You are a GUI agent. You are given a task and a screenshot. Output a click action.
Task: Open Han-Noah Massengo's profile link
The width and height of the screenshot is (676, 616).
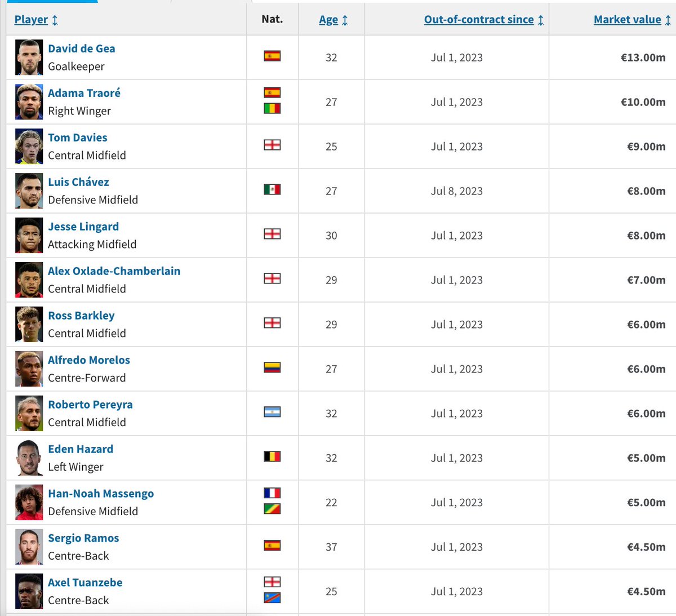coord(101,494)
